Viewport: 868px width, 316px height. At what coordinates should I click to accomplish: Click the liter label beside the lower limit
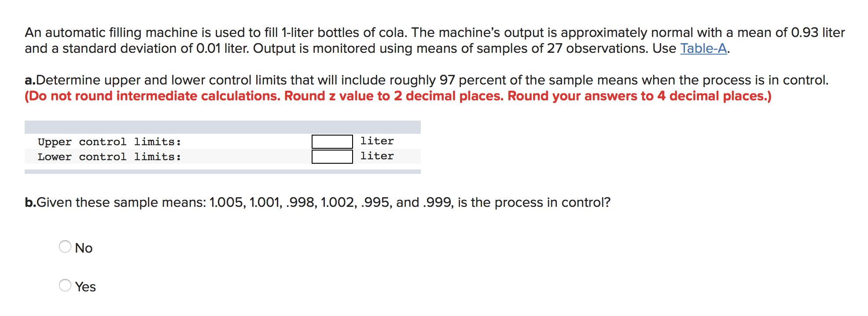(x=376, y=156)
